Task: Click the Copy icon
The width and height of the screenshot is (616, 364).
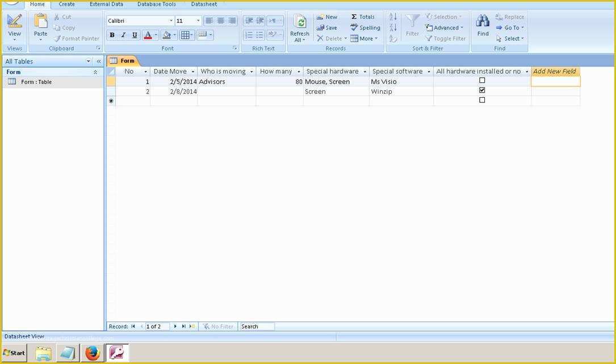Action: [57, 28]
